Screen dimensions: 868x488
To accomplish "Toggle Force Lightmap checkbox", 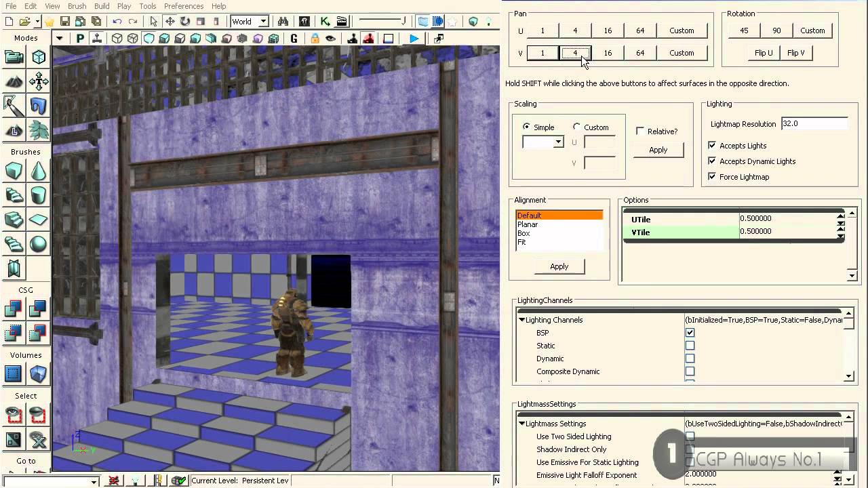I will (x=712, y=176).
